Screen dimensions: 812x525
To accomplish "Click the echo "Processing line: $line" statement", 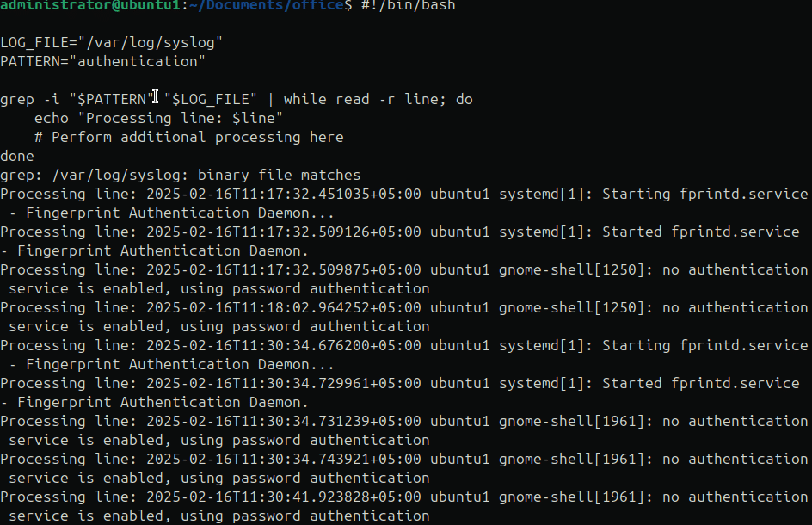I will click(158, 118).
